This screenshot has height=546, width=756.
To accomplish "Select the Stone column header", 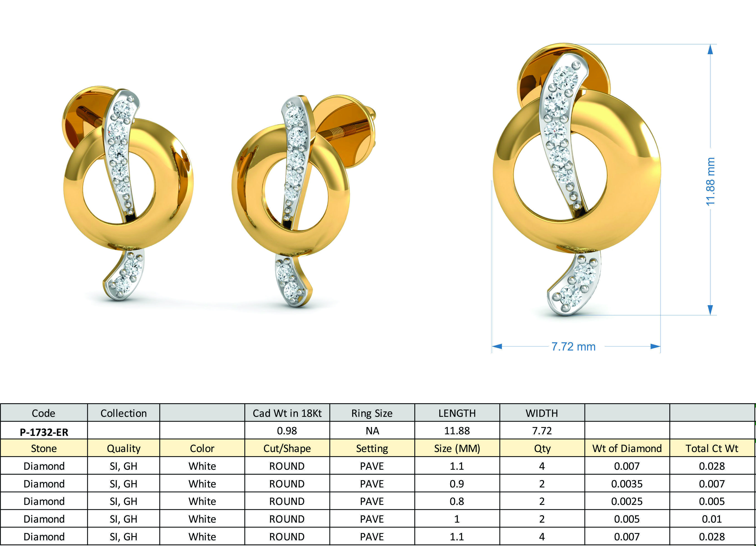I will (44, 448).
